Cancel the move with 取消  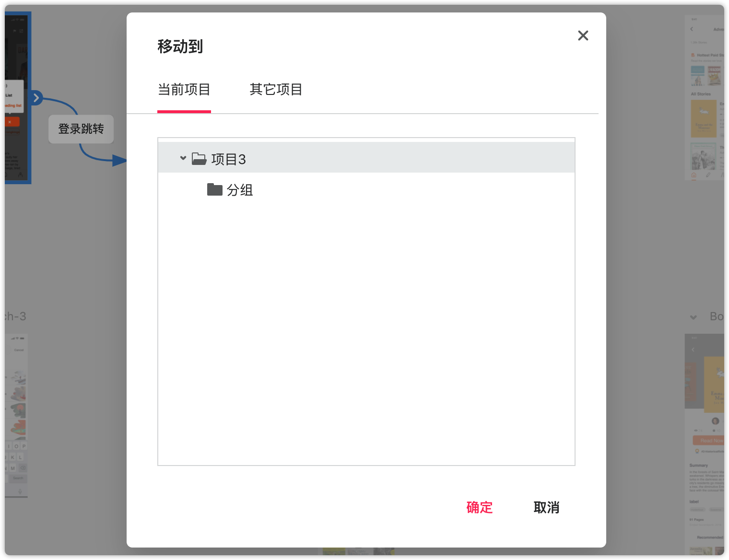tap(546, 507)
